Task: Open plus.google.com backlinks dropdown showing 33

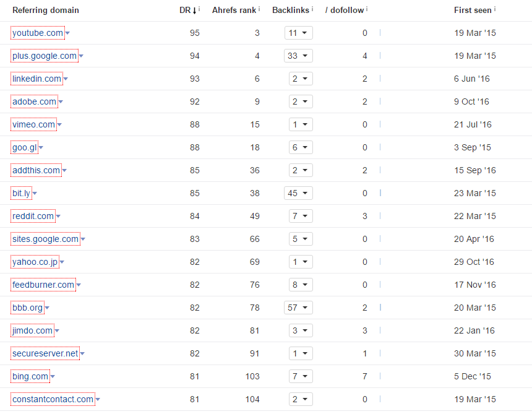Action: [298, 56]
